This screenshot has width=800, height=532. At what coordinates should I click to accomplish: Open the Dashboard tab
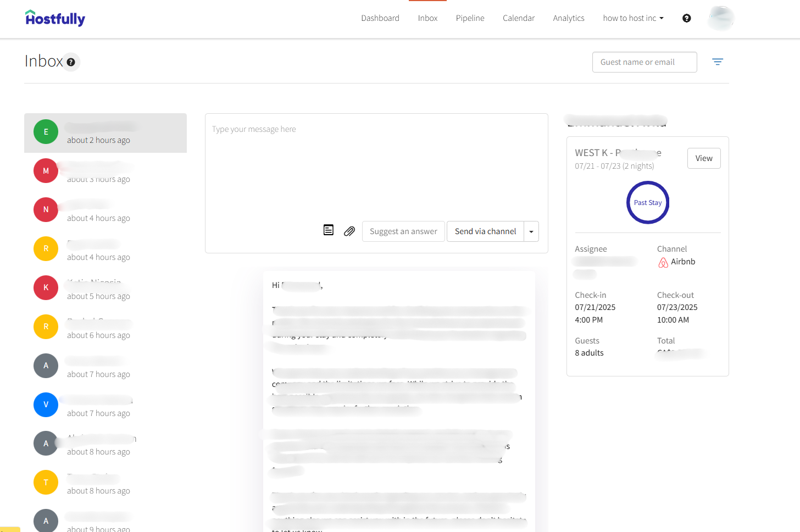click(x=380, y=18)
